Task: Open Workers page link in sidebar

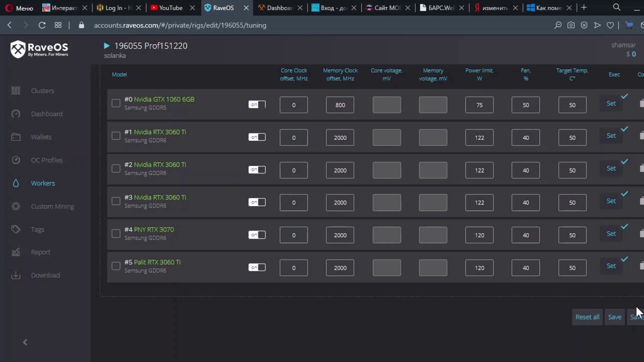Action: pos(43,183)
